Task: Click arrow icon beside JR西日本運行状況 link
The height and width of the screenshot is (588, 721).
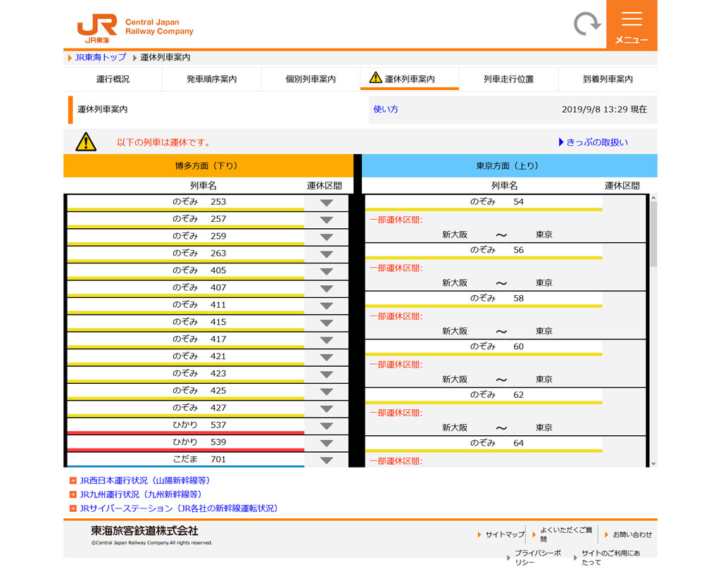Action: click(x=73, y=481)
